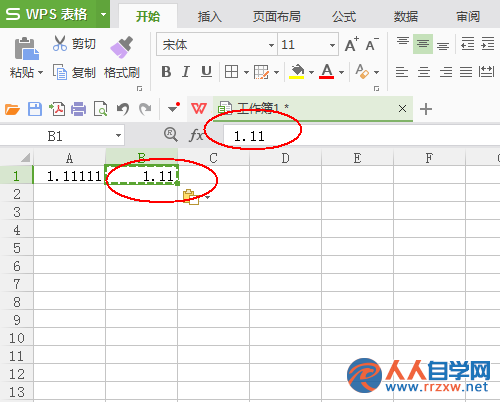Center text horizontally
The image size is (500, 402).
coord(424,72)
